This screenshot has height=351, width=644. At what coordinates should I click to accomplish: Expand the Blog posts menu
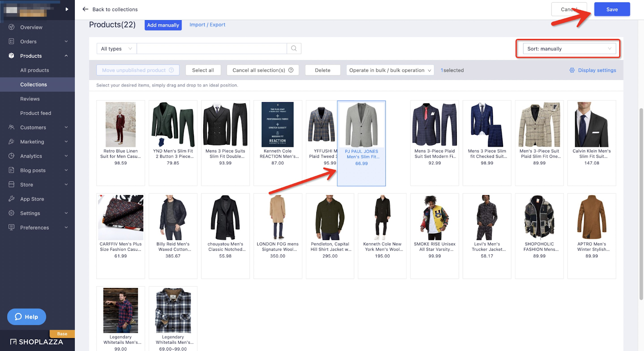[x=66, y=170]
